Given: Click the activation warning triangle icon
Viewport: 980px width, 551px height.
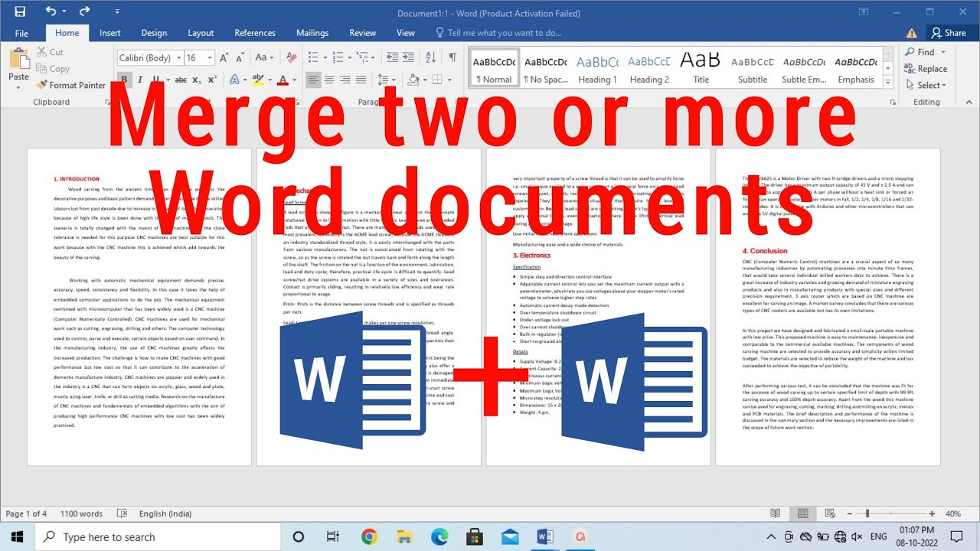Looking at the screenshot, I should (x=911, y=33).
